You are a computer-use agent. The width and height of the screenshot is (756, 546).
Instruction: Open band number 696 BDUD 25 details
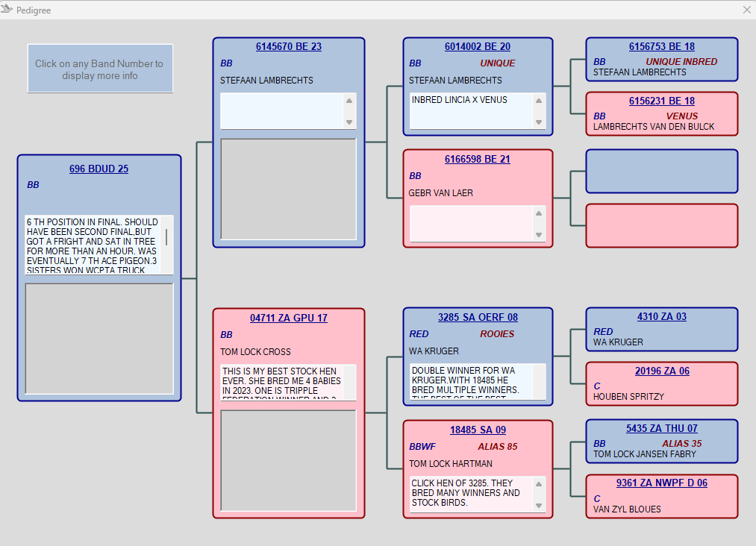(99, 169)
